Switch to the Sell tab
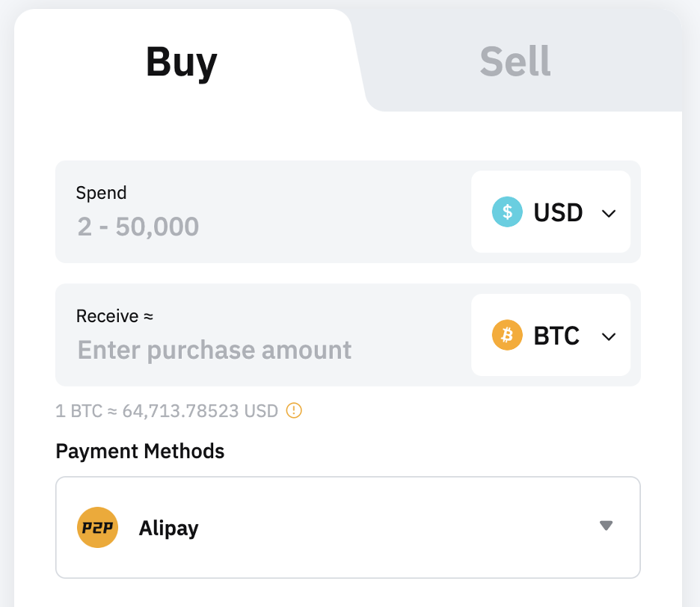Viewport: 700px width, 607px height. click(515, 62)
